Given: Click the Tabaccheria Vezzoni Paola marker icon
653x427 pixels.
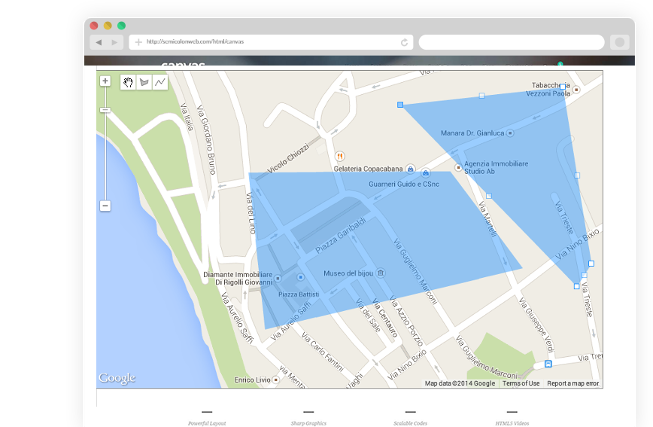Looking at the screenshot, I should (577, 90).
